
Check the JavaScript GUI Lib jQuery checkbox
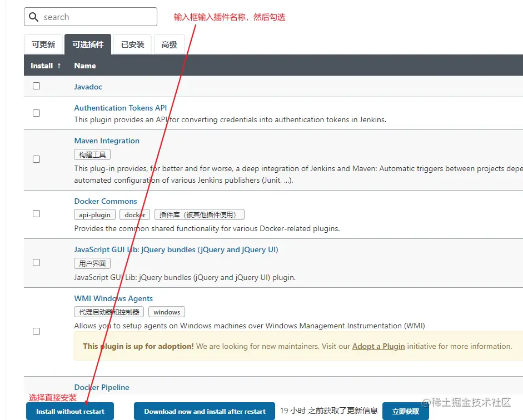pos(36,263)
